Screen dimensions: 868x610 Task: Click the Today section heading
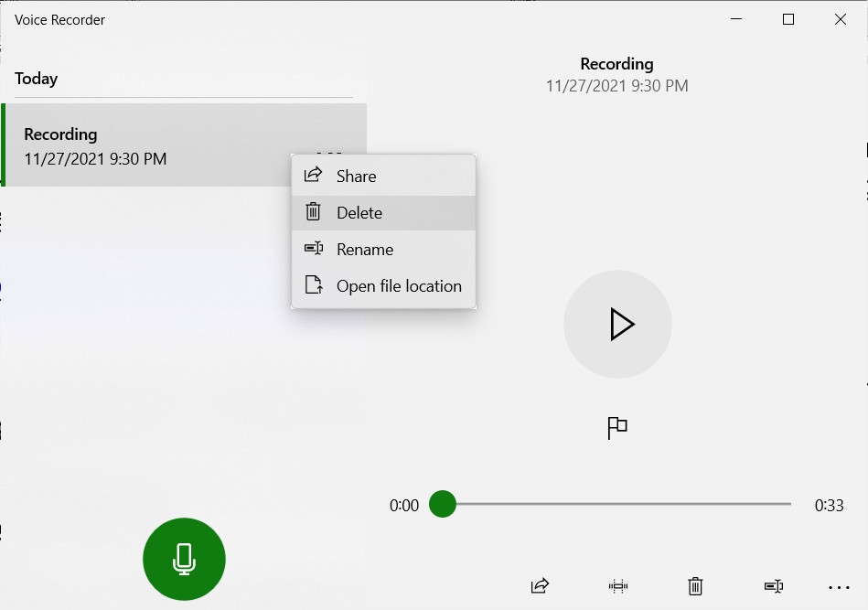36,79
